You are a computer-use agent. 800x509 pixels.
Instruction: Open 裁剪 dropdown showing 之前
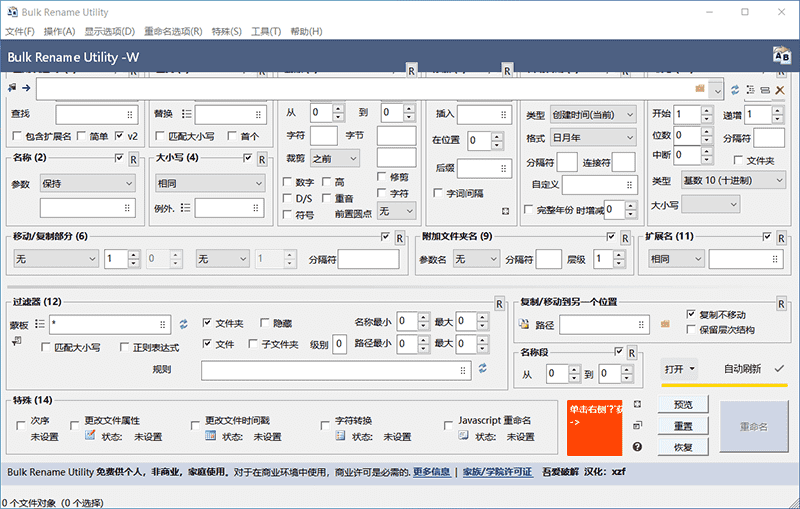pyautogui.click(x=335, y=159)
